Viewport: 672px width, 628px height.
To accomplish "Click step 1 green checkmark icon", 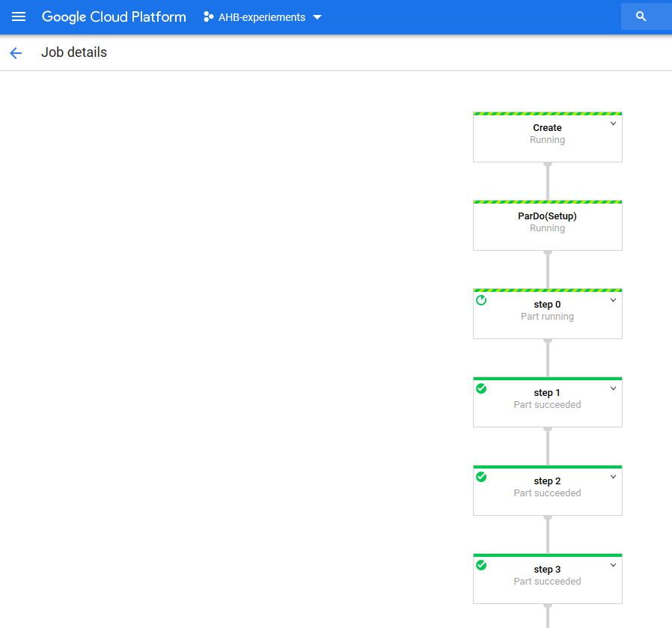I will click(x=481, y=388).
